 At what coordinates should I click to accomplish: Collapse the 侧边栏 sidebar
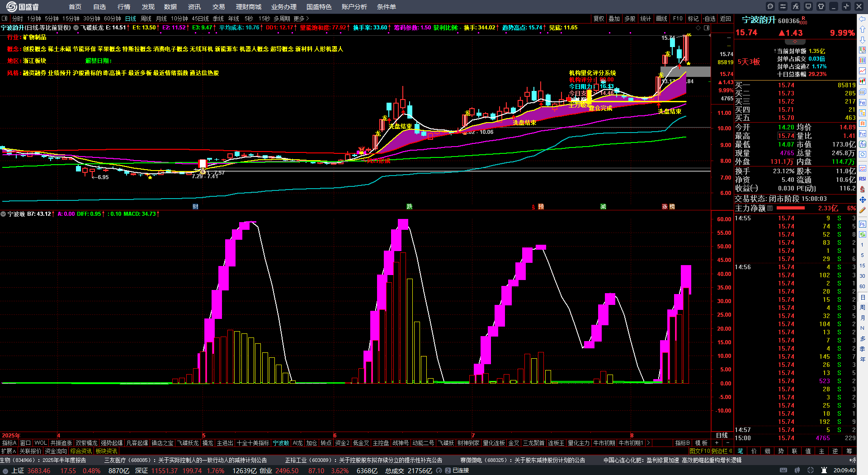(x=722, y=451)
